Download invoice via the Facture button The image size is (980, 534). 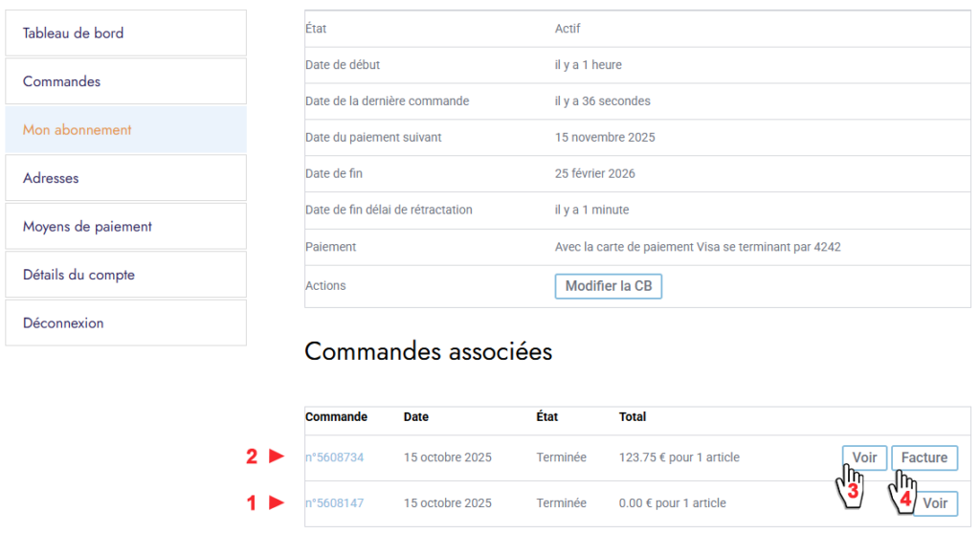click(x=924, y=457)
